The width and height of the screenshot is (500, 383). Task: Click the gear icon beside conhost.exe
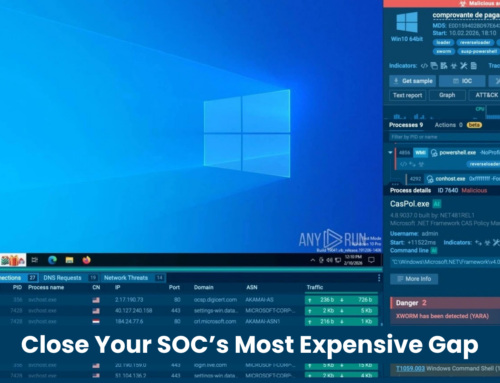[430, 179]
